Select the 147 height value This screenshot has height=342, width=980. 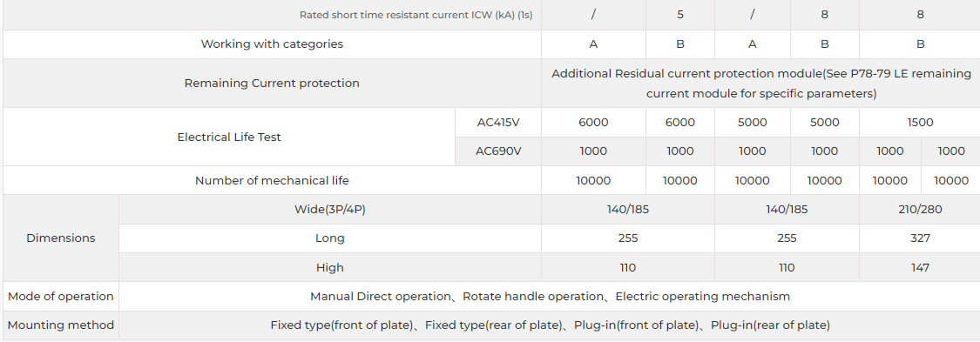920,267
